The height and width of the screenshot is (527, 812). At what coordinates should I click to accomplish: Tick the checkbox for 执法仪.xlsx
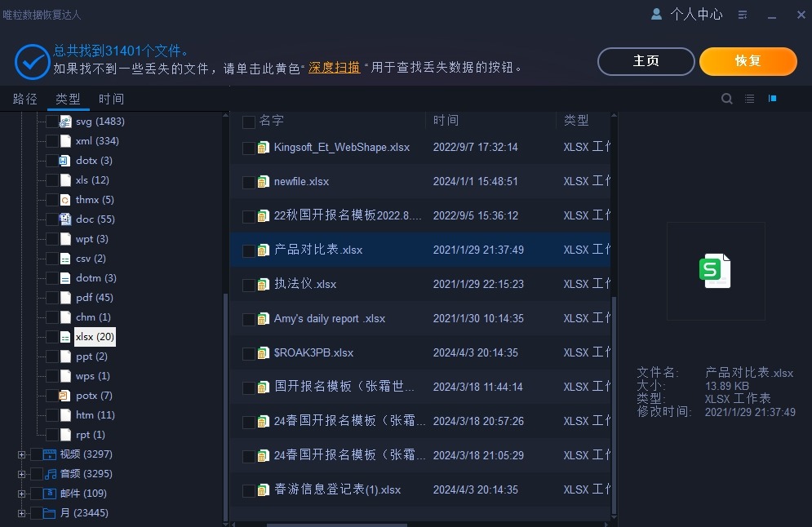click(249, 285)
